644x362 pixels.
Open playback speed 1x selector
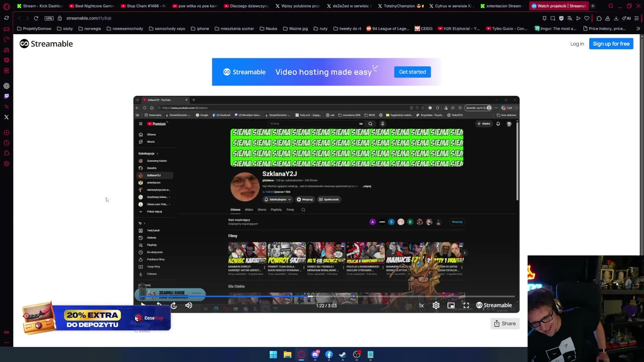point(421,305)
